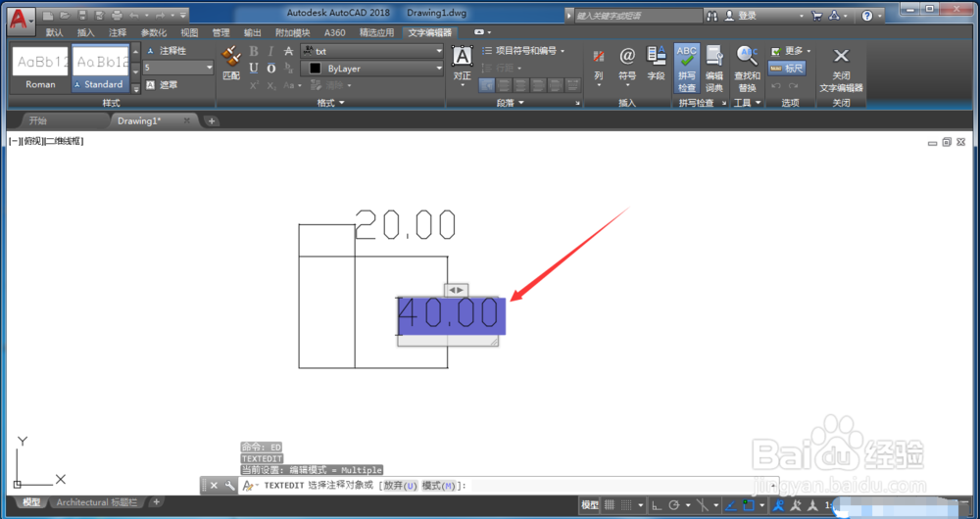Screen dimensions: 980x519
Task: Click the Field (字段) icon
Action: pos(657,64)
